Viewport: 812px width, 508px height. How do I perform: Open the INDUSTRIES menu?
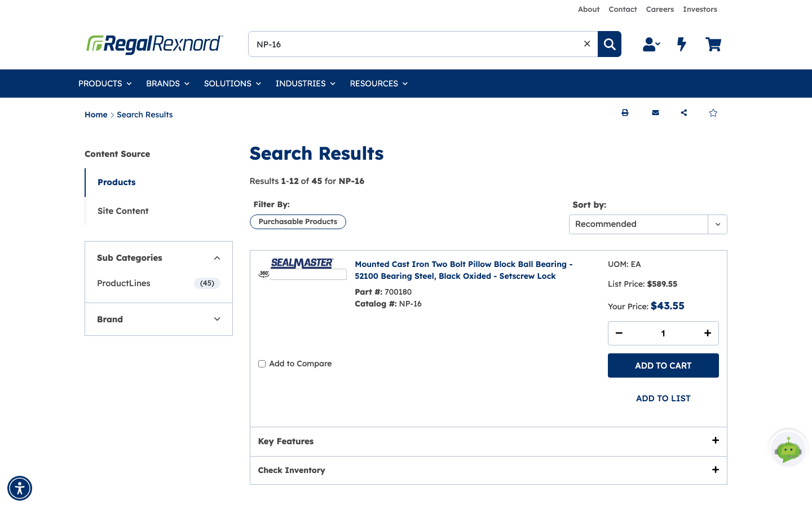tap(305, 84)
